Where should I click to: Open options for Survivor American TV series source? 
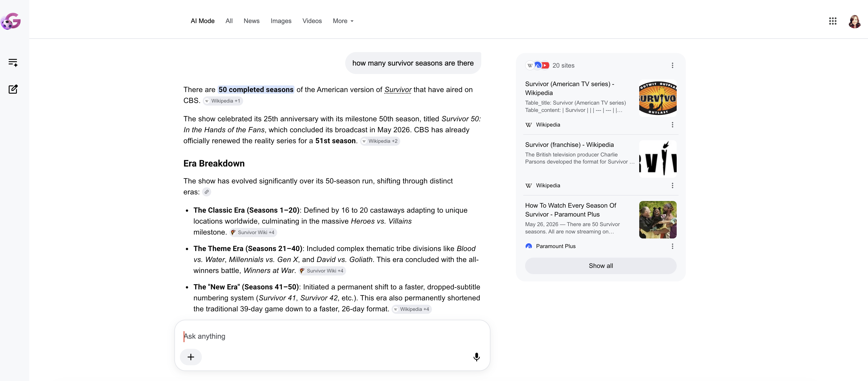[672, 125]
